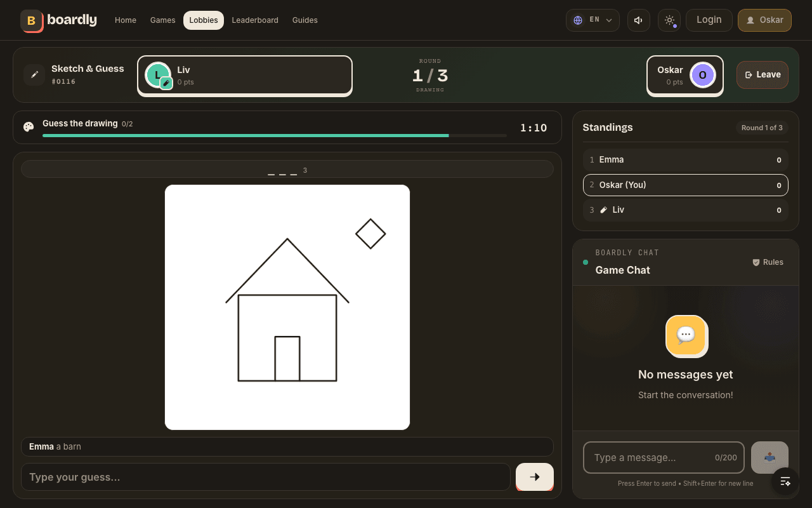Image resolution: width=812 pixels, height=508 pixels.
Task: Focus the Type your guess field
Action: tap(266, 477)
